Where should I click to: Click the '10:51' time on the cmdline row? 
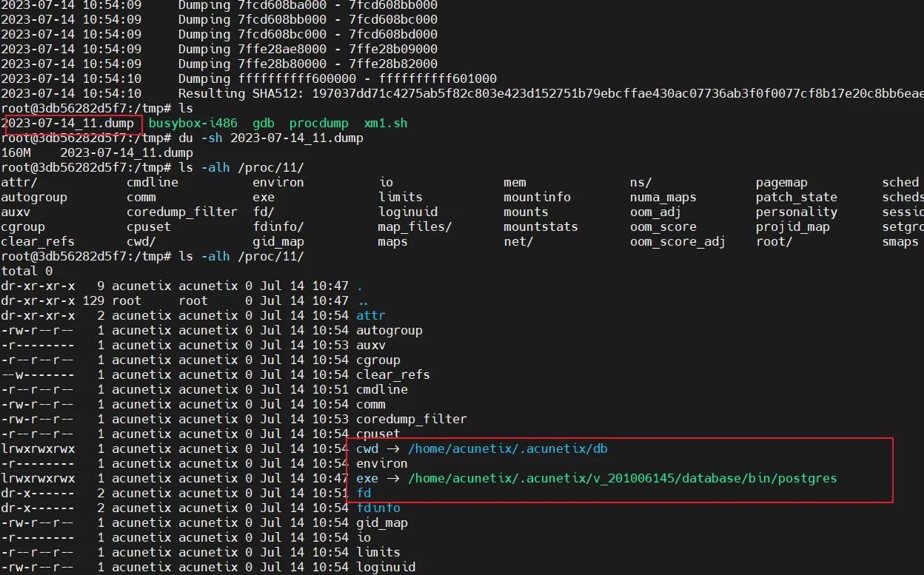tap(330, 390)
